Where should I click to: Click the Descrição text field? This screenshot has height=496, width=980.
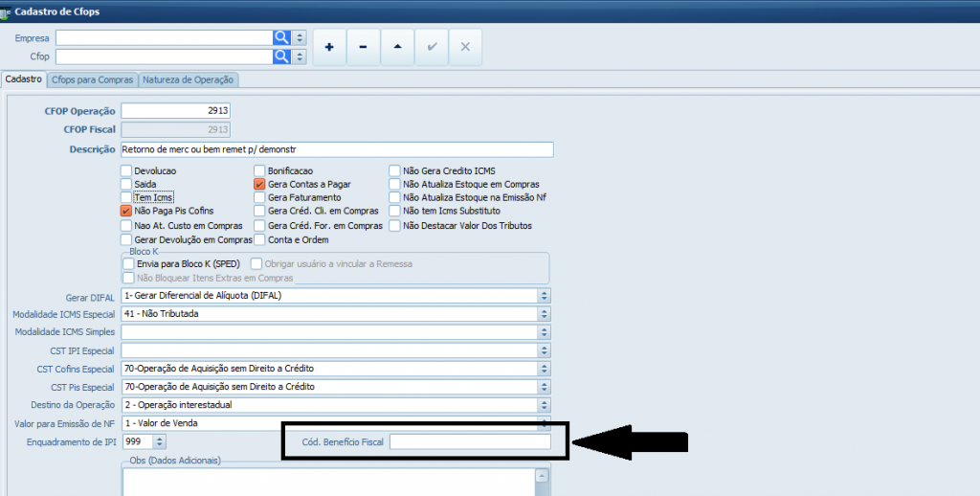pos(337,149)
